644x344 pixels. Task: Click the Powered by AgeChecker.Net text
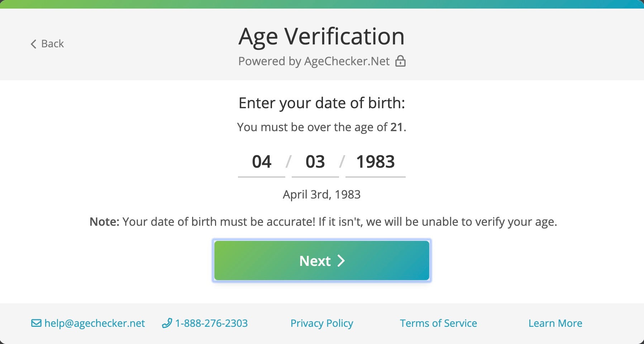click(314, 61)
